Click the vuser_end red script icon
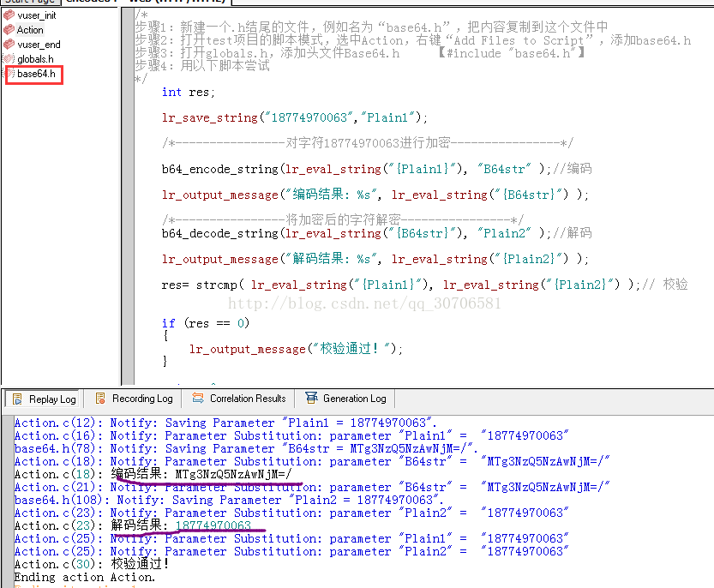 click(x=9, y=45)
